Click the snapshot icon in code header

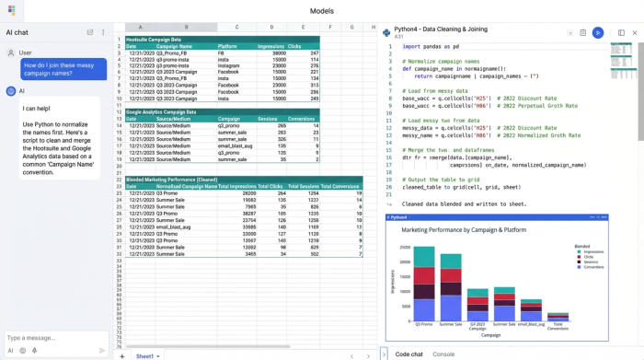tap(582, 33)
